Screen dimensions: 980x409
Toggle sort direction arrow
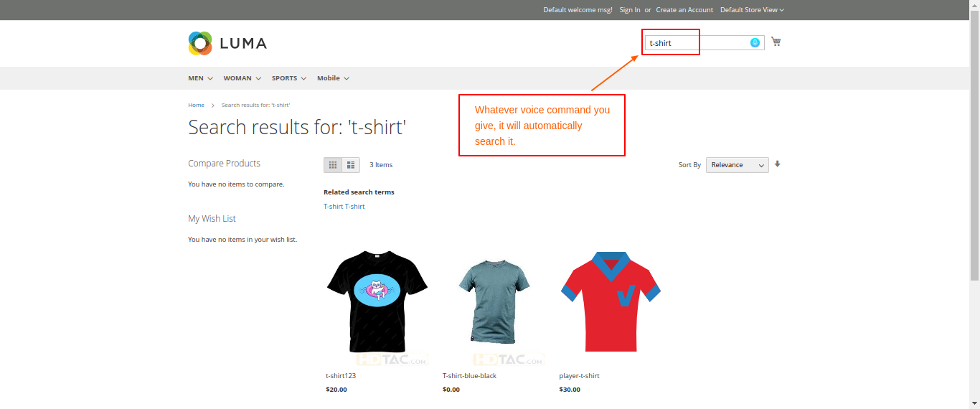click(x=778, y=164)
